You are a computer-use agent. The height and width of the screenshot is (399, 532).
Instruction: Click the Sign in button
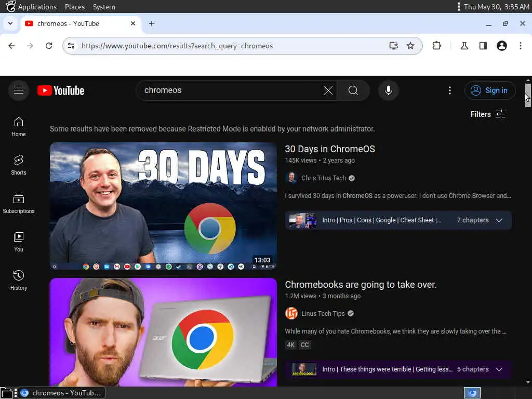point(489,90)
